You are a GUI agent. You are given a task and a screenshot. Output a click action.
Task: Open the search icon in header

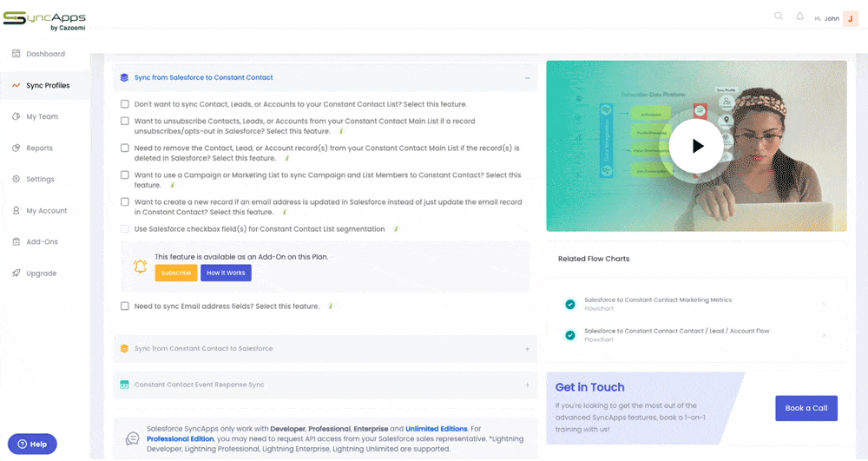pyautogui.click(x=779, y=16)
